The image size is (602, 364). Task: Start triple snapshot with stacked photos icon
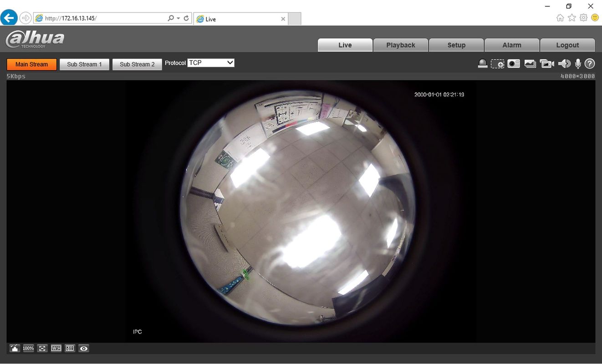click(x=530, y=64)
